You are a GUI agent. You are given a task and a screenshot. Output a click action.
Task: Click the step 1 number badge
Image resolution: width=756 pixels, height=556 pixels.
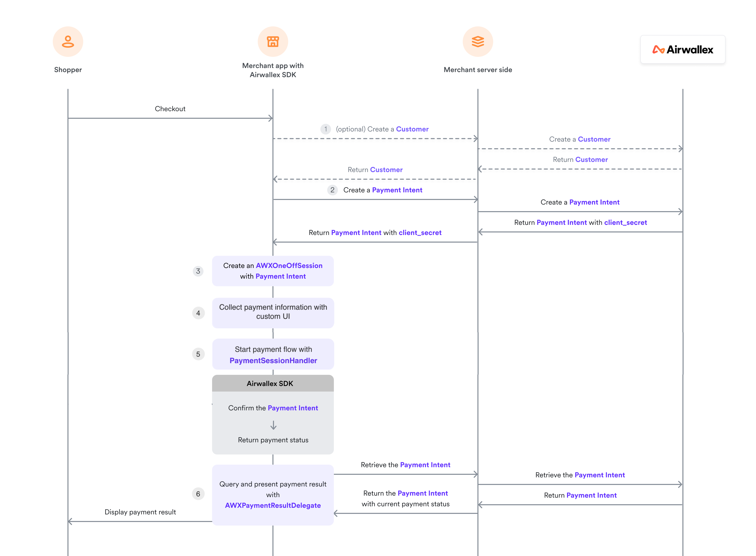tap(325, 129)
